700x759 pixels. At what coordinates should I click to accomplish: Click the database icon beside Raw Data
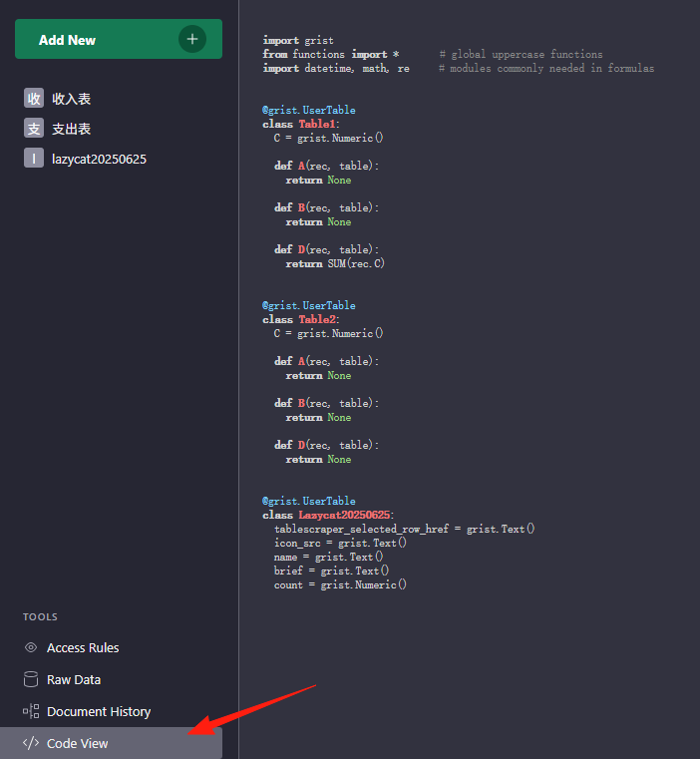pyautogui.click(x=31, y=679)
